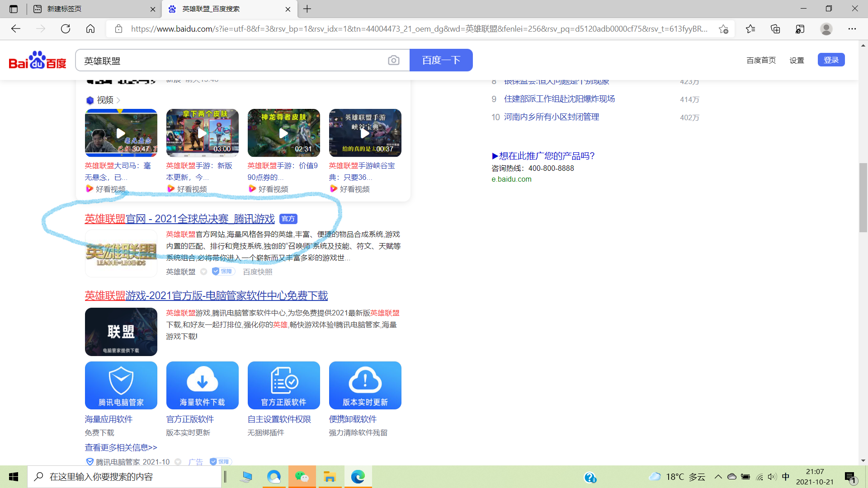Image resolution: width=868 pixels, height=488 pixels.
Task: Click hot search 住建部派工作组赴沈阳爆炸现场
Action: click(x=559, y=99)
